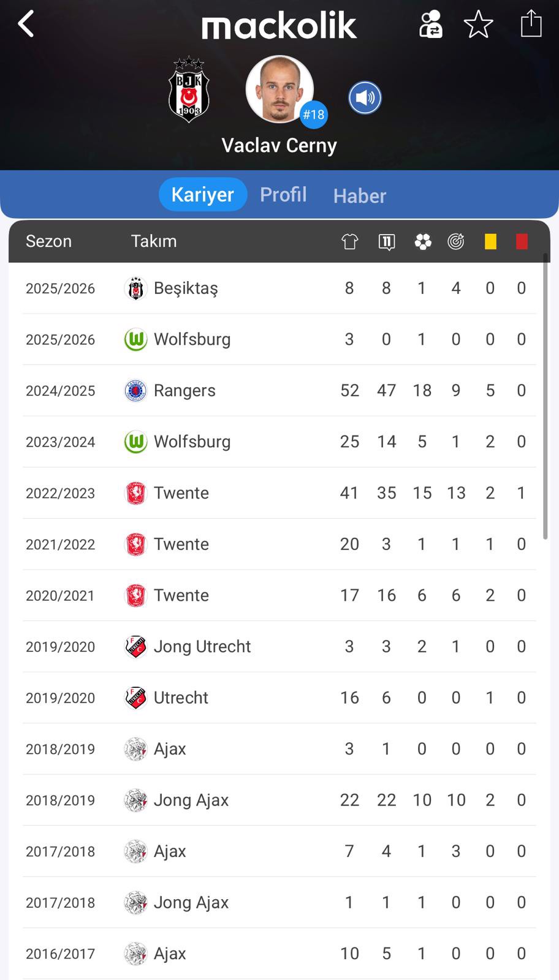The height and width of the screenshot is (980, 559).
Task: Tap the target assists column icon
Action: pos(455,242)
